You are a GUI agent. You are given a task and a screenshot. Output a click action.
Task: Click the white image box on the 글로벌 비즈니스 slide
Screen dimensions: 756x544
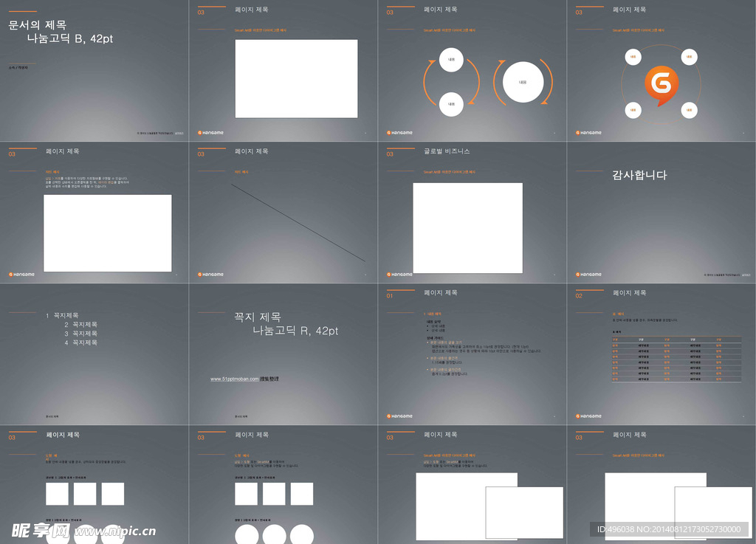click(467, 228)
